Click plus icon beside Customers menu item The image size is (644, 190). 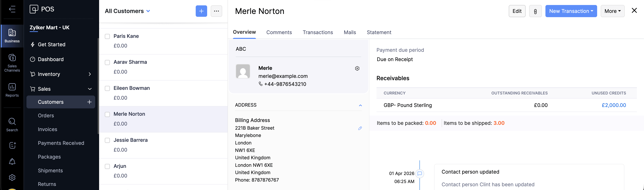coord(89,102)
